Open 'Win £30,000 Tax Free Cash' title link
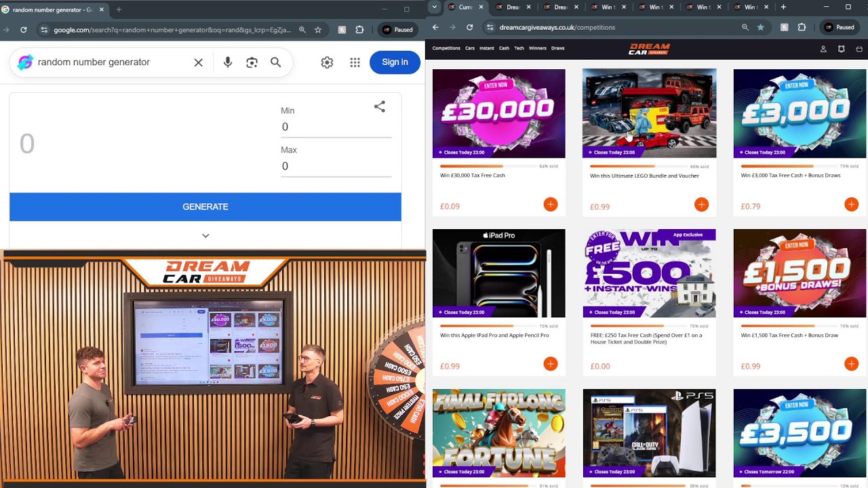 coord(473,176)
